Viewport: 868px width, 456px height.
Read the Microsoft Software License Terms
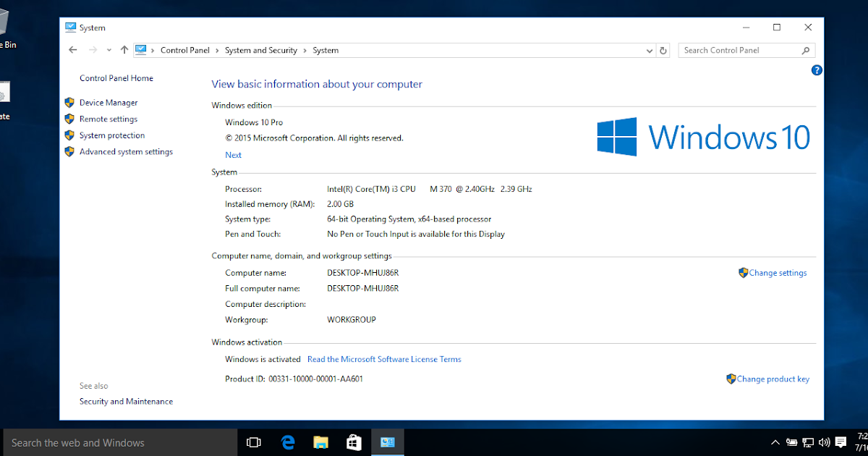point(384,359)
